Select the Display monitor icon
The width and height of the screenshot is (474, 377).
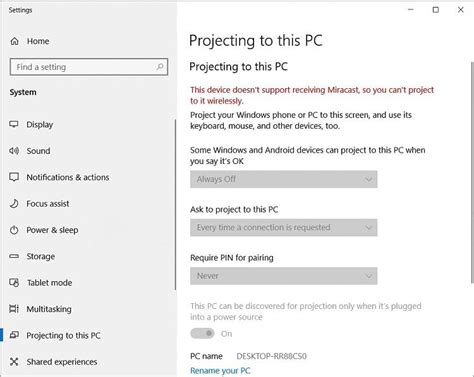tap(14, 124)
